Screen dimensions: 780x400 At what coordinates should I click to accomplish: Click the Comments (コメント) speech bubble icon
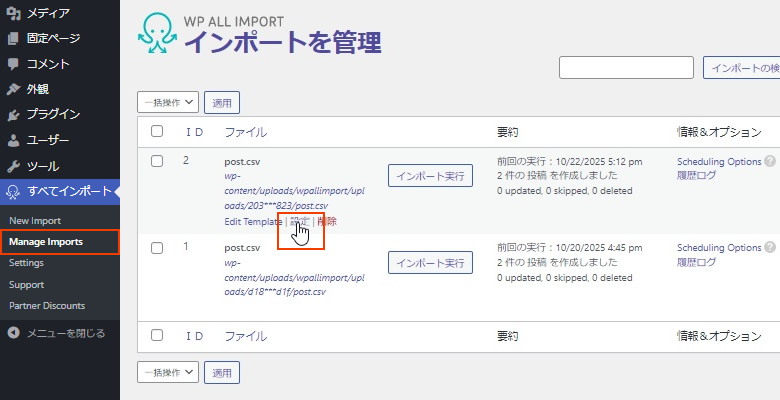[13, 64]
